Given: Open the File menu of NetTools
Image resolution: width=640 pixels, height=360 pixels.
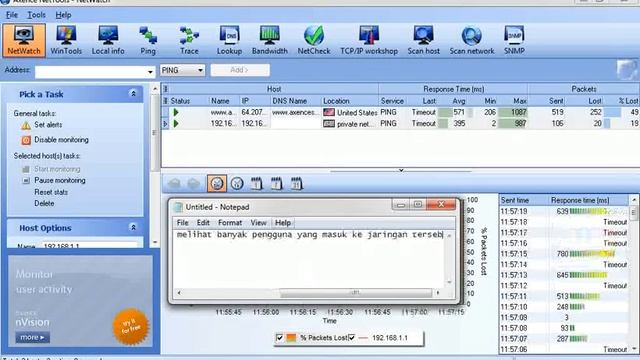Looking at the screenshot, I should (x=11, y=15).
